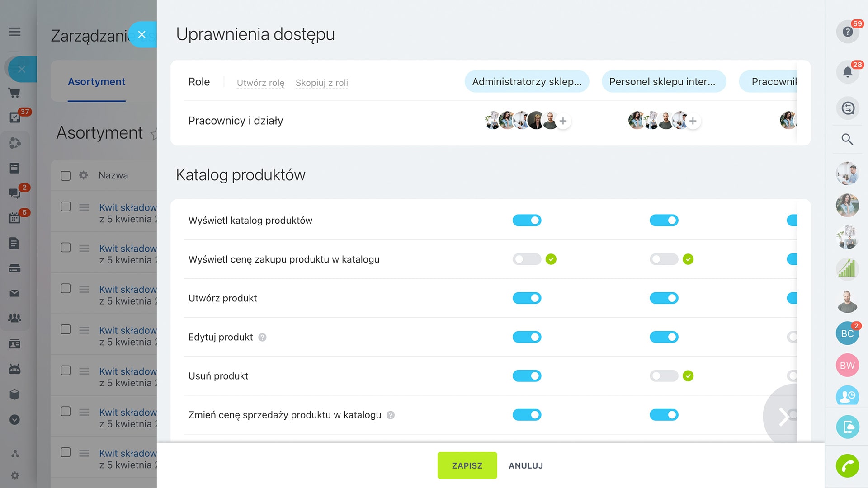Click help icon next to Edytuj produkt
Image resolution: width=868 pixels, height=488 pixels.
(262, 337)
